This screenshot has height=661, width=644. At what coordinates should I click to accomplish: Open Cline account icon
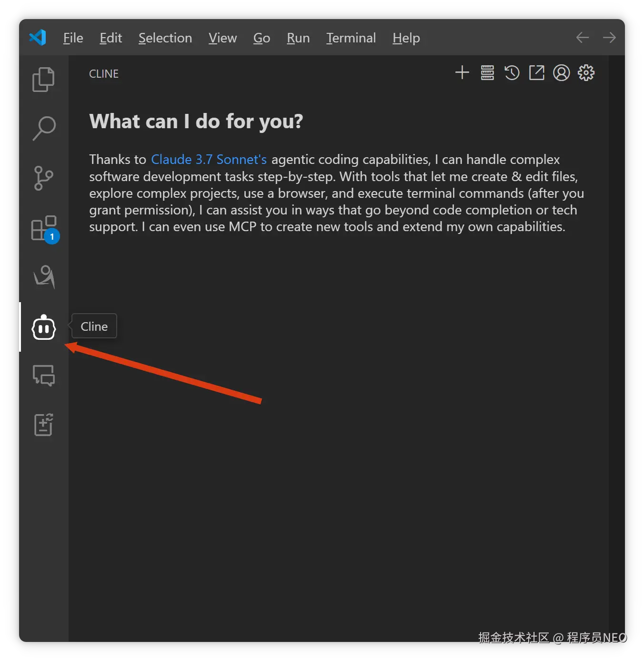tap(562, 73)
